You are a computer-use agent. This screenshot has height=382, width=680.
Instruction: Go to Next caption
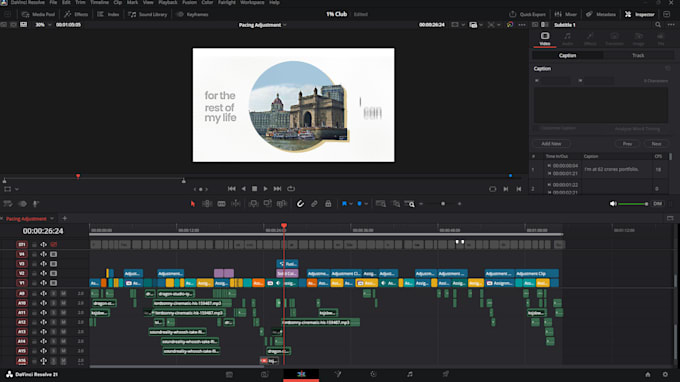coord(656,144)
